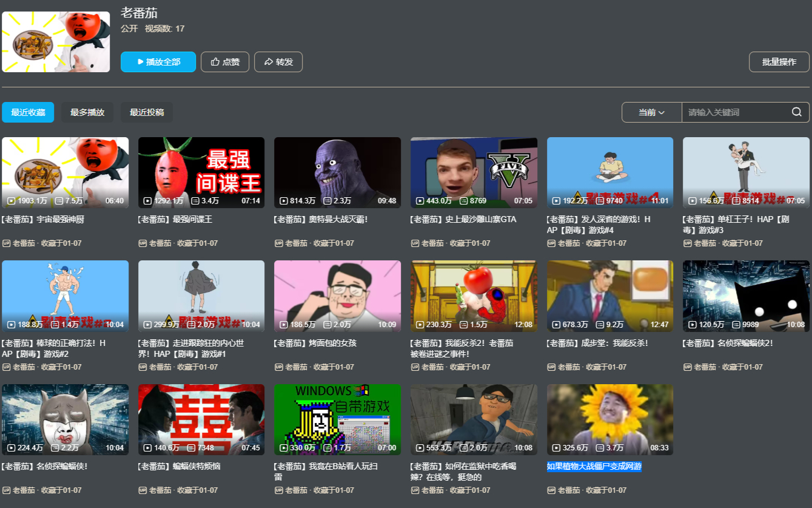Switch to 最多播放 sort tab

pos(87,112)
